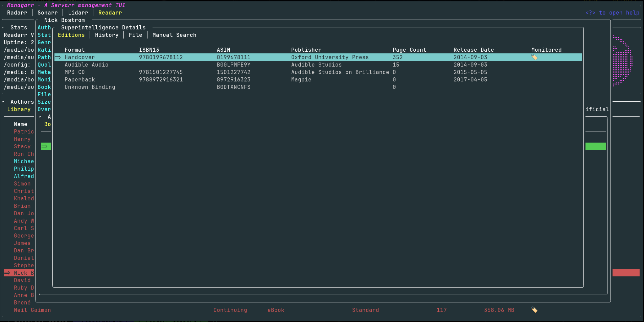Click the monitored tag icon on Hardcover row
The width and height of the screenshot is (644, 322).
[x=534, y=57]
